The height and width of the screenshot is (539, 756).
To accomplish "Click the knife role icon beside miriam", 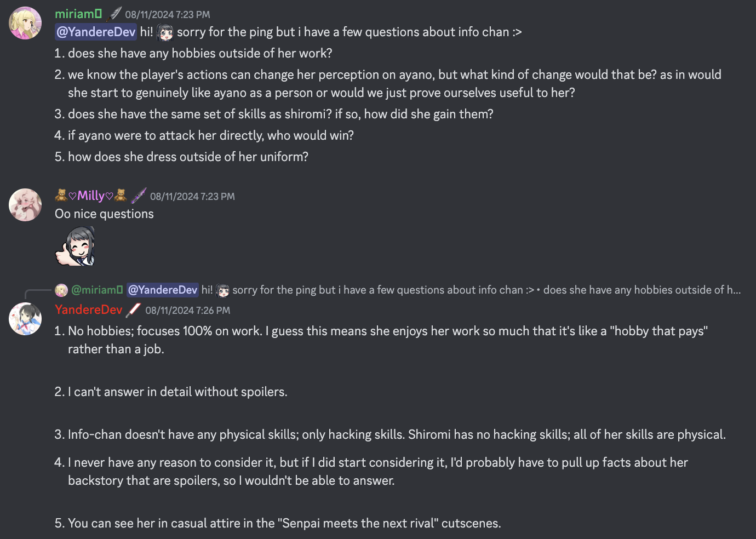I will coord(114,14).
